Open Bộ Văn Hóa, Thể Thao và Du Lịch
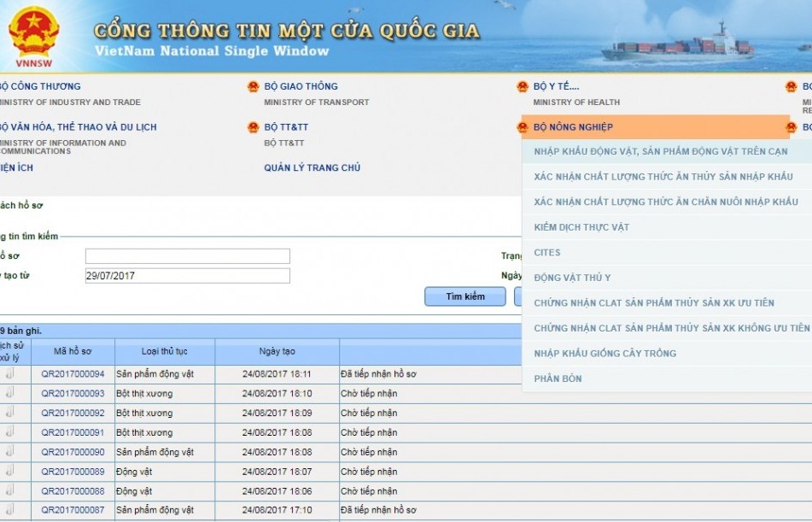Viewport: 812px width, 522px height. coord(78,127)
